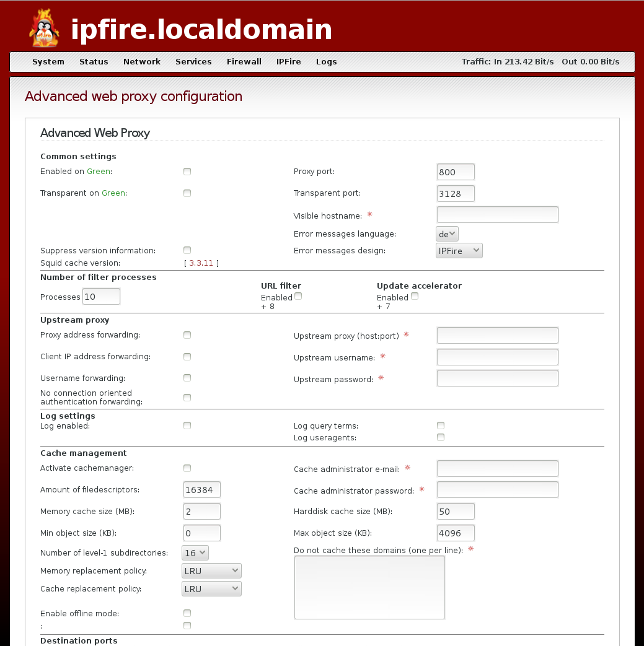Check Enable offline mode
644x646 pixels.
187,613
